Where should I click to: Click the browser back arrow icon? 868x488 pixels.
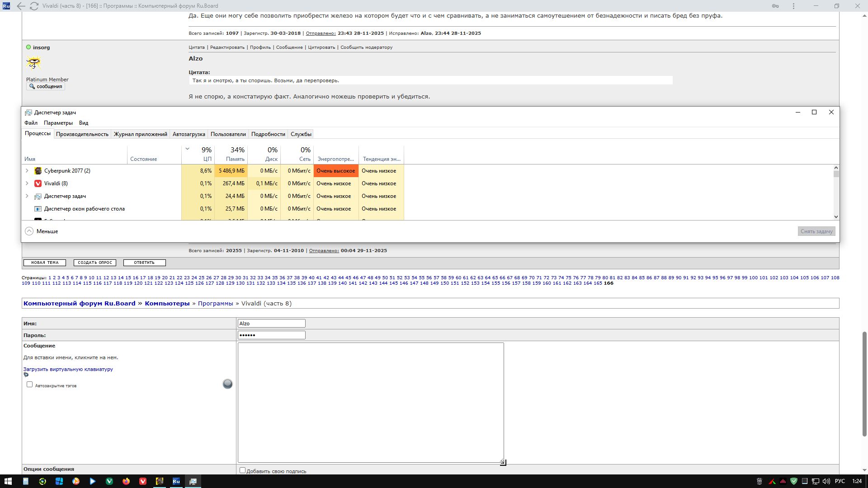click(x=21, y=6)
